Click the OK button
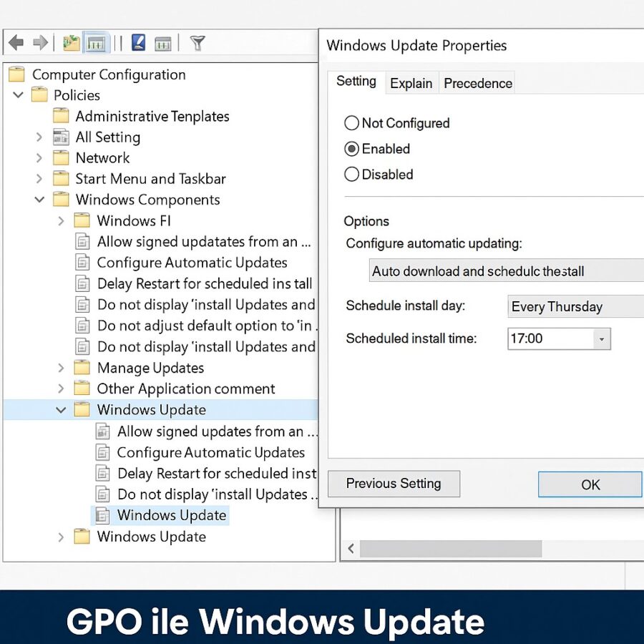The image size is (644, 644). click(590, 484)
